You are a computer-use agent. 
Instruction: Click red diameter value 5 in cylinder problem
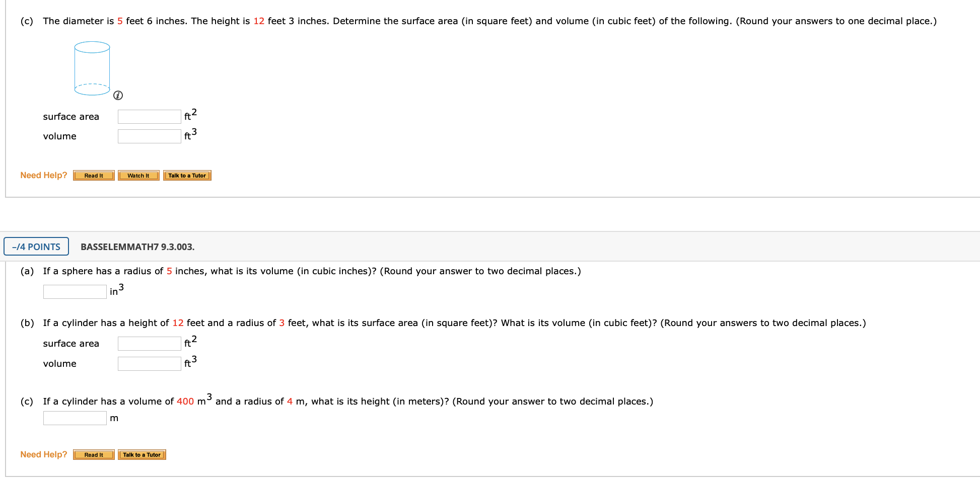120,21
